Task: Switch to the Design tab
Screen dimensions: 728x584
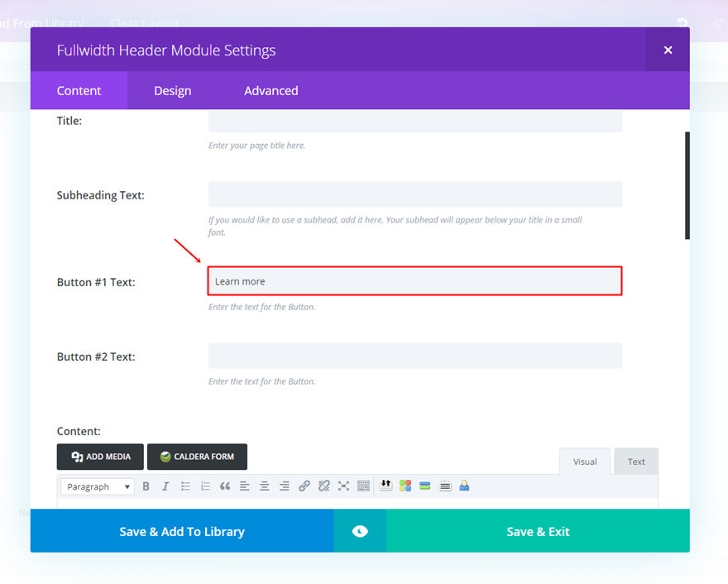Action: click(x=172, y=90)
